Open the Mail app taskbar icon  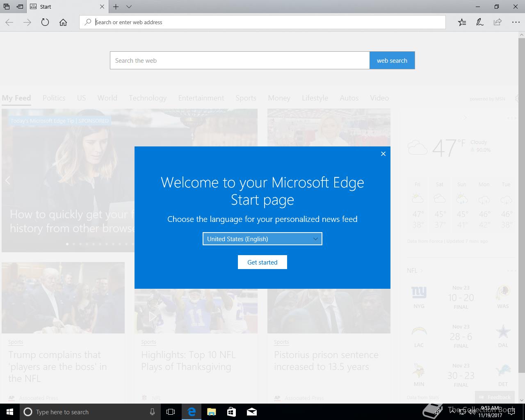coord(251,412)
